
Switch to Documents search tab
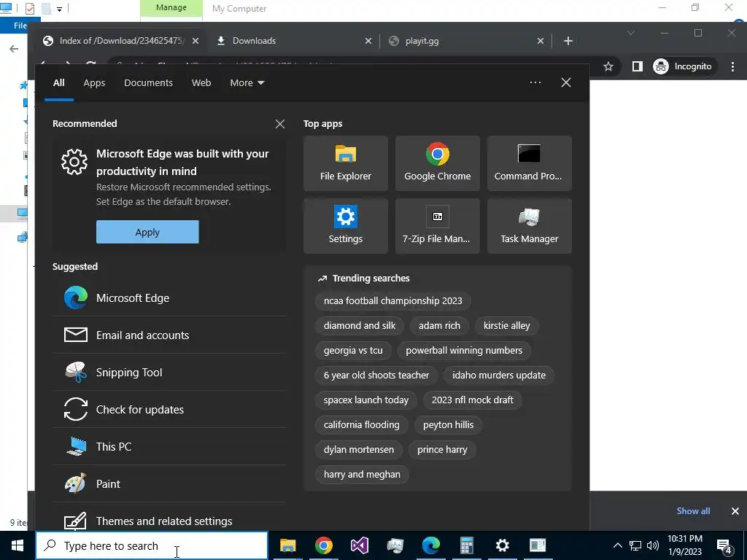[x=148, y=82]
